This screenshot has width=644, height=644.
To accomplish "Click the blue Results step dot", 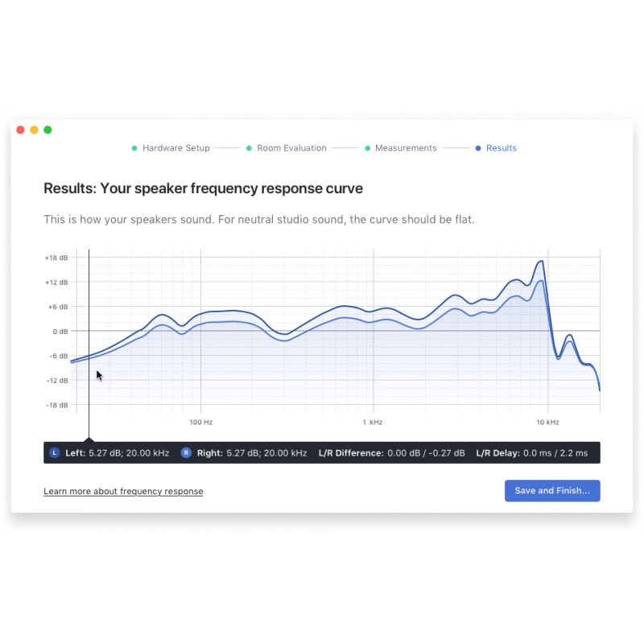I will pyautogui.click(x=478, y=148).
